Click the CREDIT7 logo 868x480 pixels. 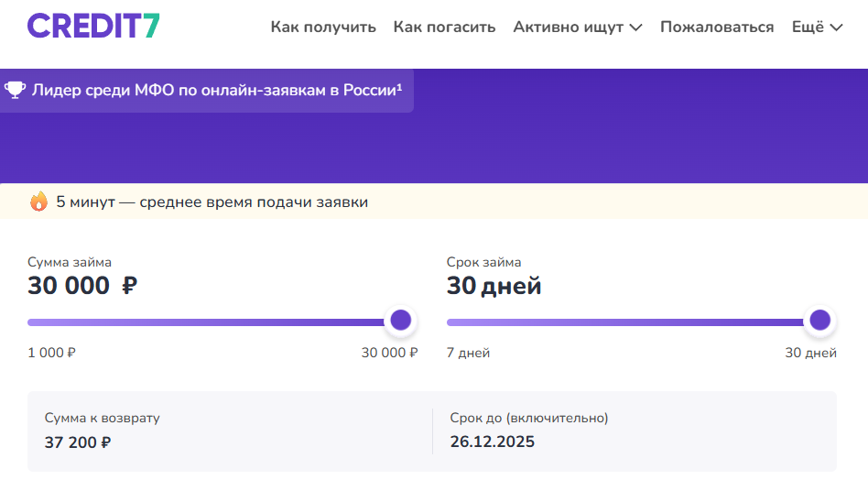click(x=93, y=26)
